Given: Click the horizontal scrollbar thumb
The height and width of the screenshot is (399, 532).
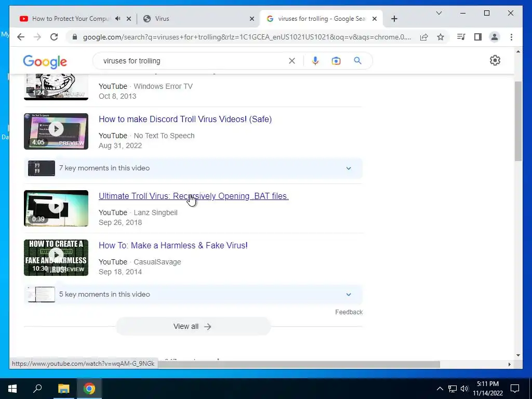Looking at the screenshot, I should click(299, 364).
